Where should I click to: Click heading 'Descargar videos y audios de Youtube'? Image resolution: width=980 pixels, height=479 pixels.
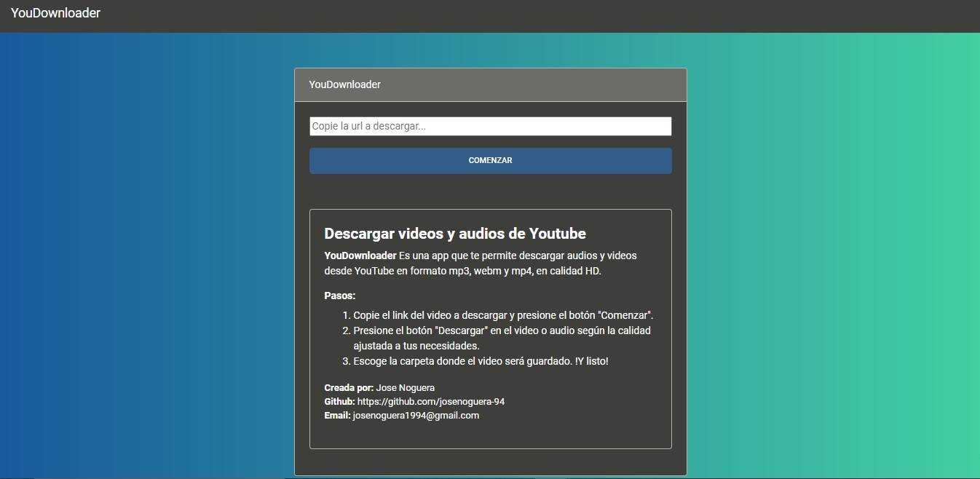point(455,234)
